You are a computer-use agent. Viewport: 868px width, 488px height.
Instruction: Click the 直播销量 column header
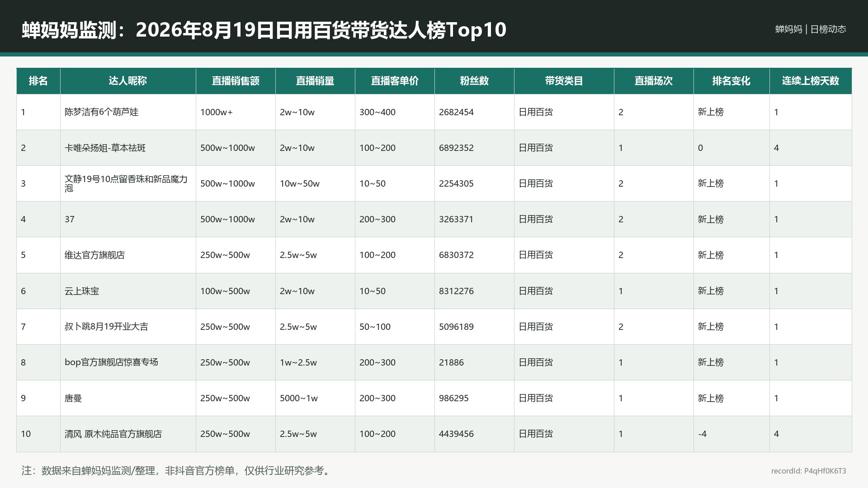click(315, 81)
